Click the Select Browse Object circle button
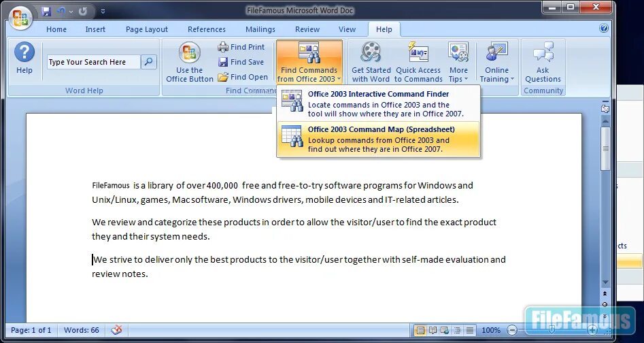644x343 pixels. (605, 304)
